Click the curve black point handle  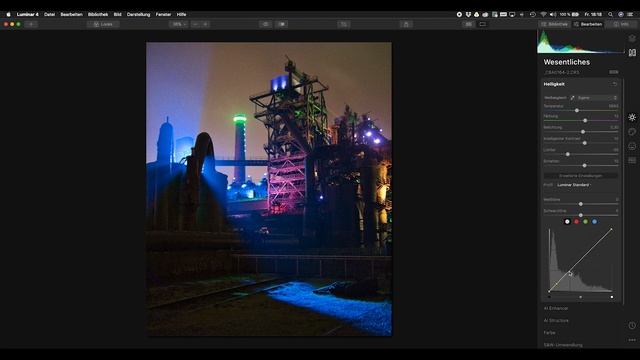pos(549,297)
